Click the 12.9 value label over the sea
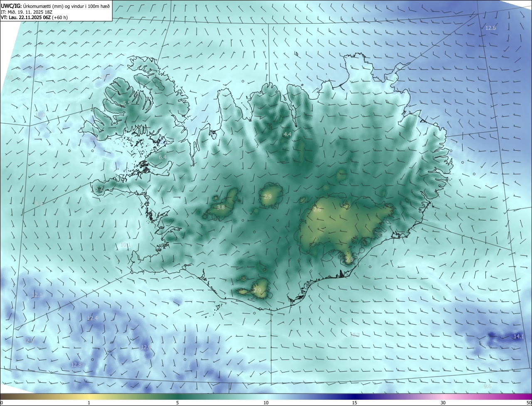Image resolution: width=532 pixels, height=406 pixels. [146, 347]
